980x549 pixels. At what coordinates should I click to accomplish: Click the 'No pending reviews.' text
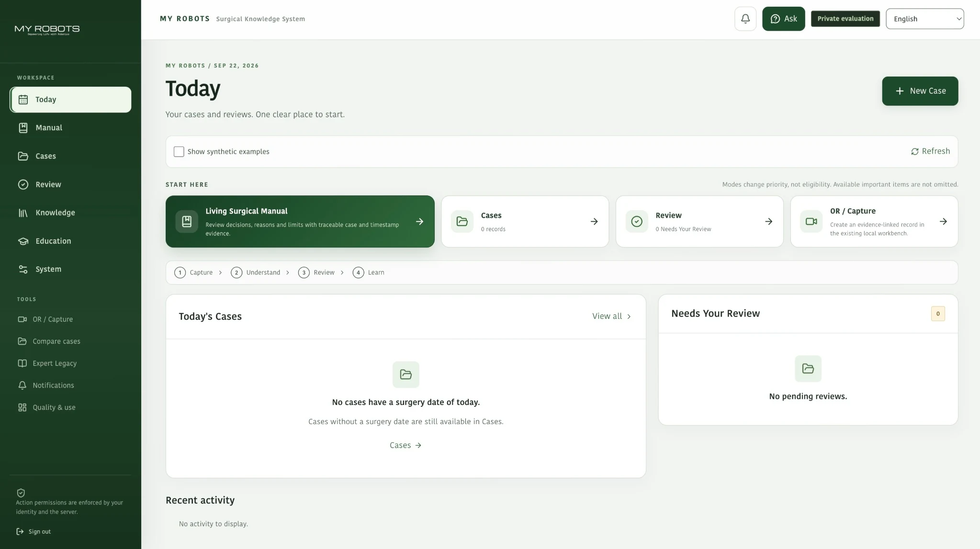pyautogui.click(x=808, y=396)
